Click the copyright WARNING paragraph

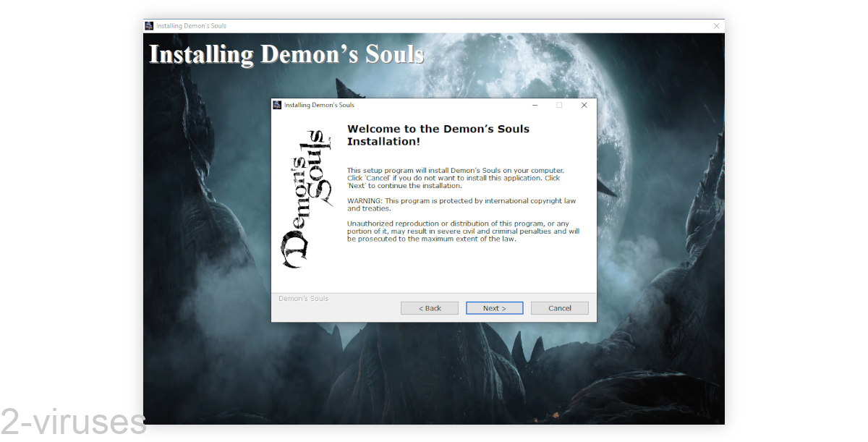(x=461, y=204)
